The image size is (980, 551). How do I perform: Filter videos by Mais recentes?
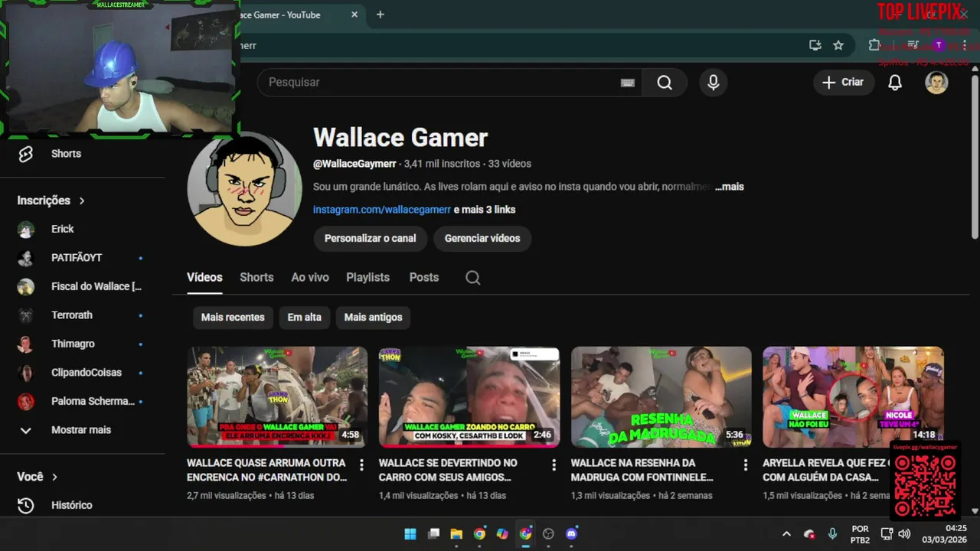coord(233,318)
